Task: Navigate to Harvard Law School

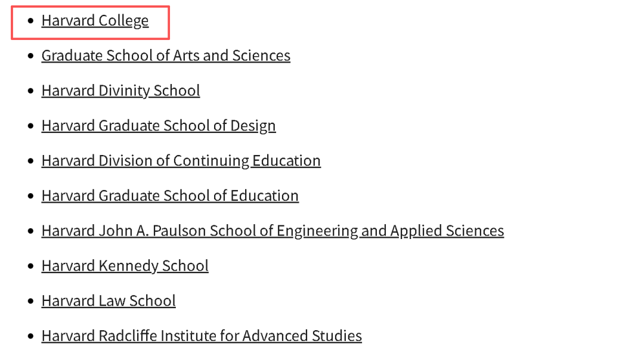Action: pos(109,300)
